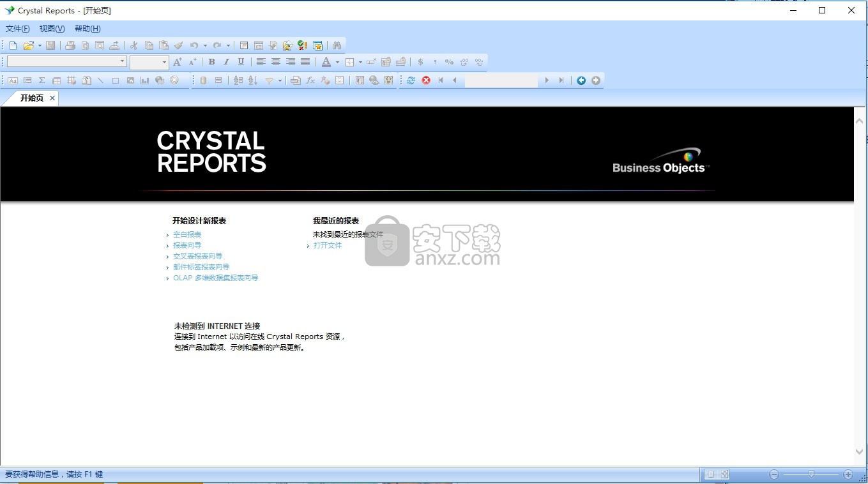Click the currency dollar format icon
The height and width of the screenshot is (484, 868).
click(420, 62)
